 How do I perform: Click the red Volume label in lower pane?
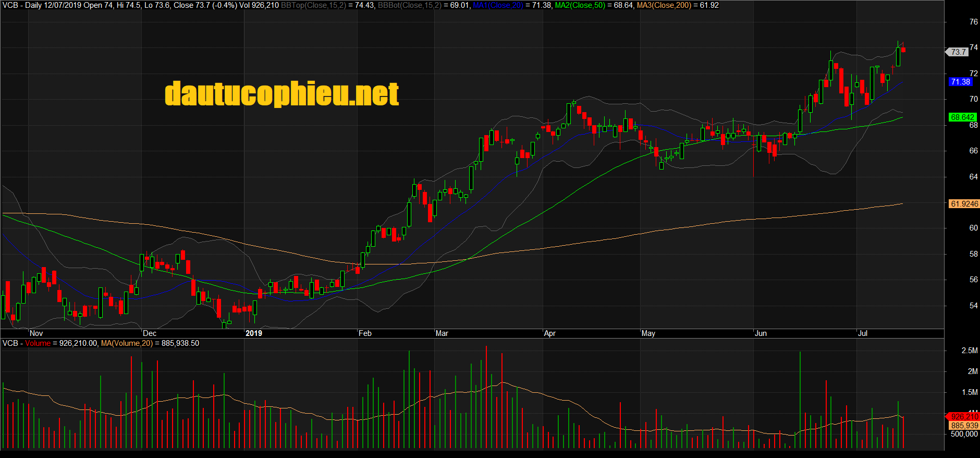coord(38,343)
